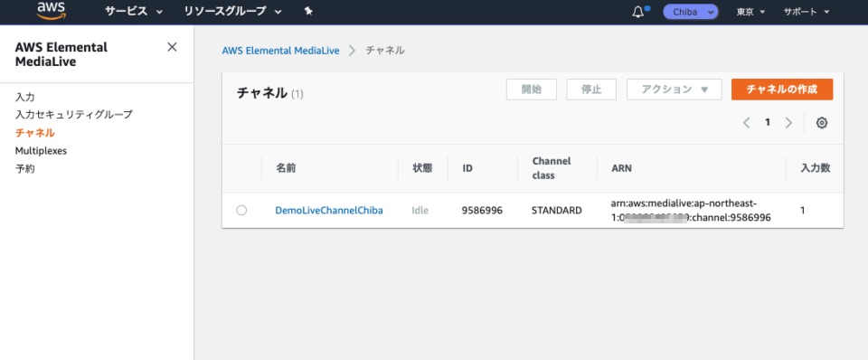Click the STANDARD channel class cell
The height and width of the screenshot is (360, 868).
click(556, 211)
